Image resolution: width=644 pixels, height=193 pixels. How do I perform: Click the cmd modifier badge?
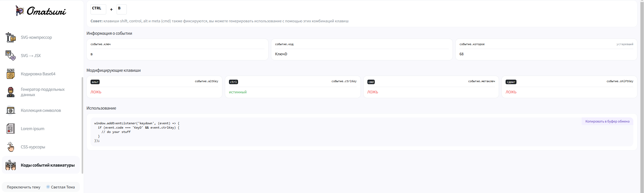pos(371,82)
